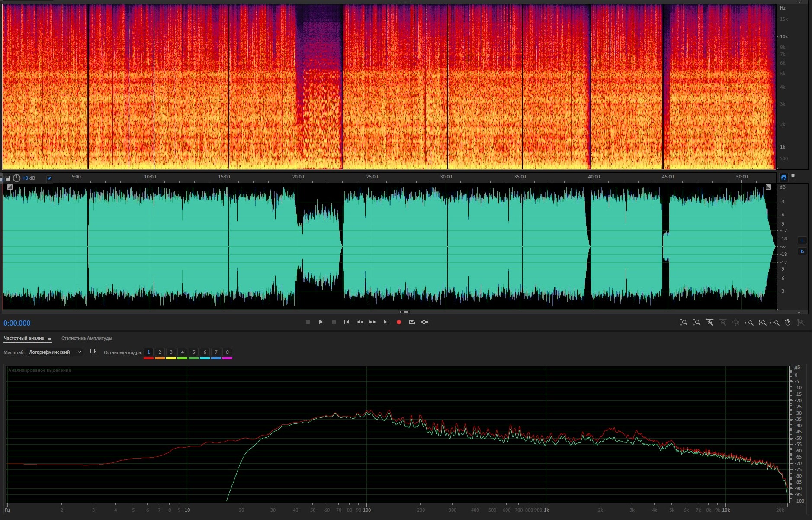812x520 pixels.
Task: Switch to the Статистика Амплитуды tab
Action: tap(87, 339)
